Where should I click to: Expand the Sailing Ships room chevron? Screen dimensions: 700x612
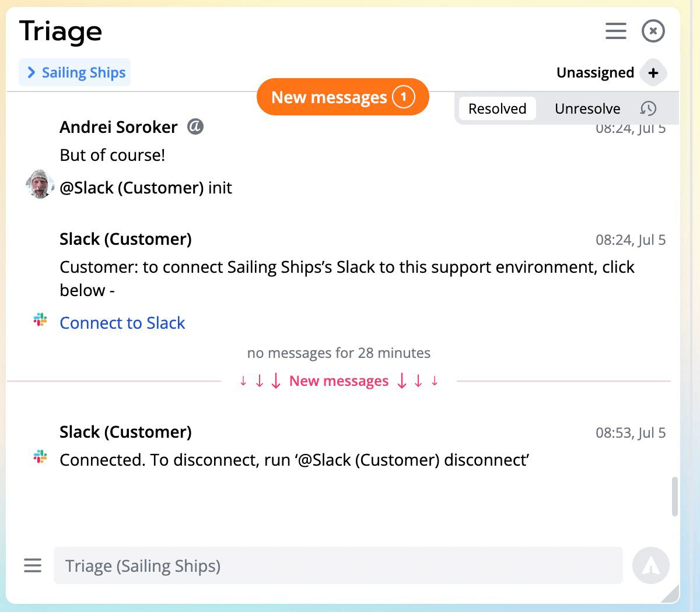pos(32,72)
